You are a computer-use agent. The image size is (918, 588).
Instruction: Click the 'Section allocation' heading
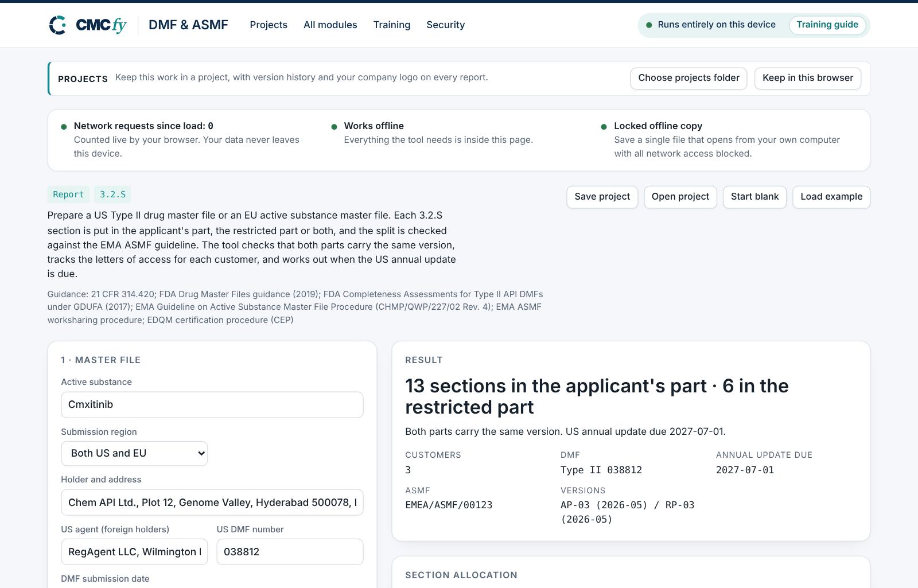tap(461, 575)
